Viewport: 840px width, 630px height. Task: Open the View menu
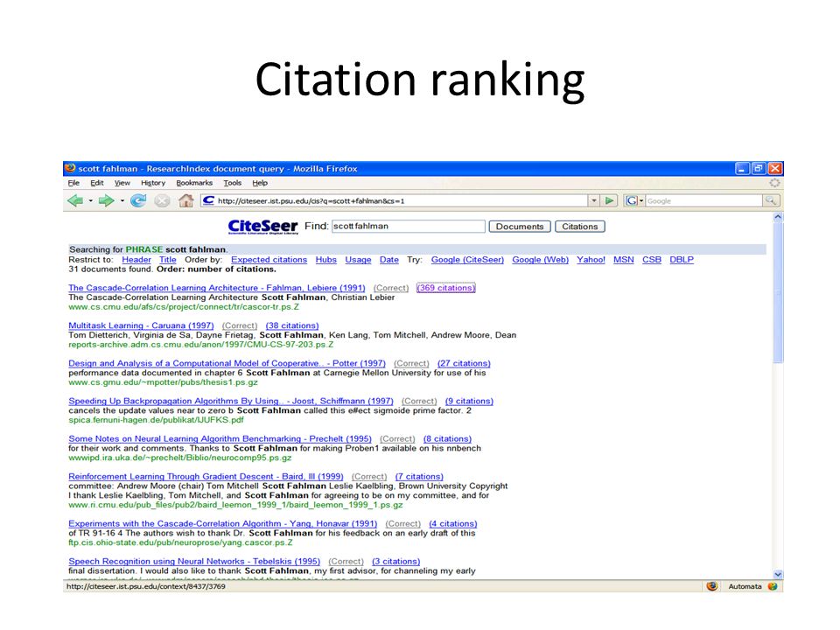[122, 183]
